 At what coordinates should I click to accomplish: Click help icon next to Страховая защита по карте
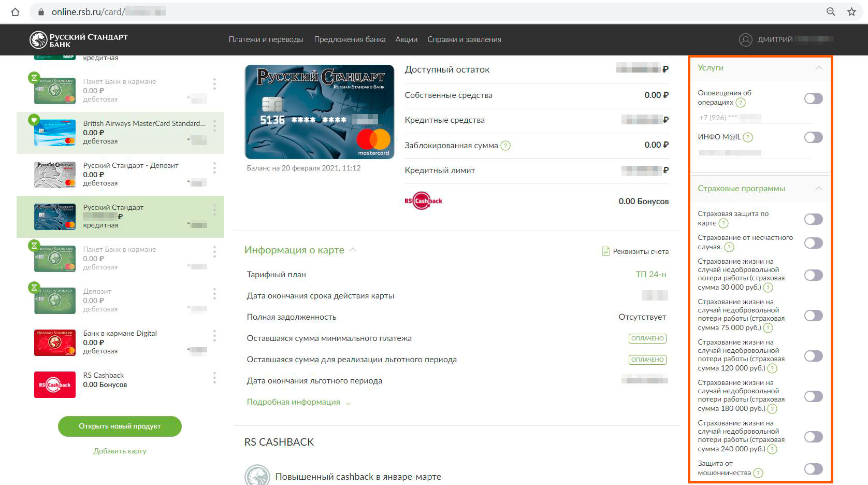tap(724, 223)
